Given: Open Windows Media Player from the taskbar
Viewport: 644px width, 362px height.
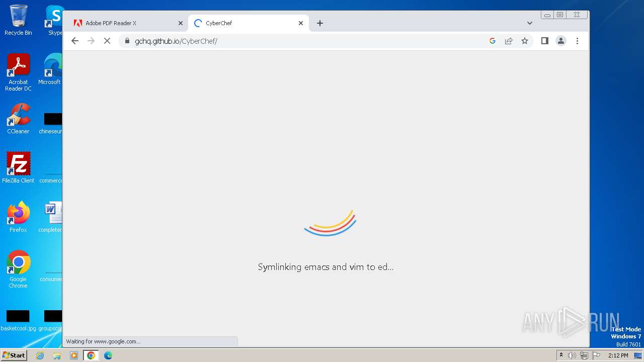Looking at the screenshot, I should (74, 355).
